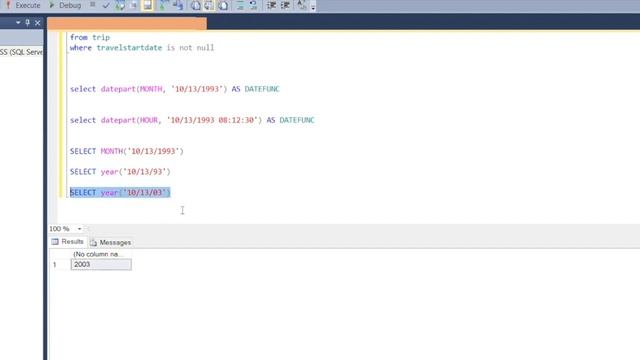Click the datepart(MONTH, '10/13/1993') query line
Screen dimensions: 640x360
point(175,89)
